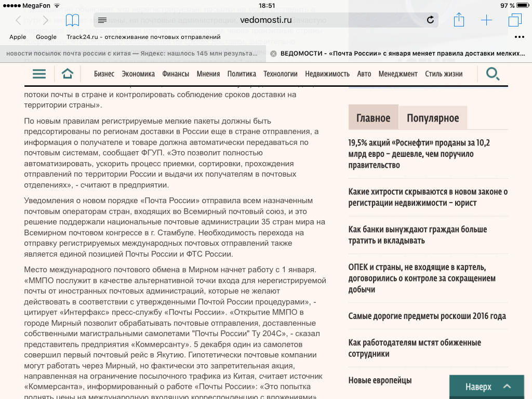Open the Safari bookmarks book icon
Image resolution: width=532 pixels, height=399 pixels.
pos(72,20)
